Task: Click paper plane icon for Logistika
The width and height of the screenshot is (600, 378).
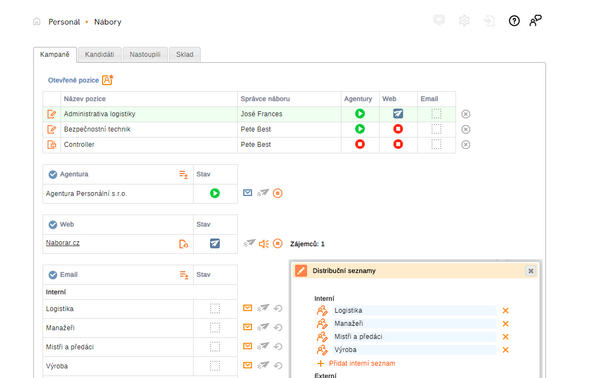Action: point(263,308)
